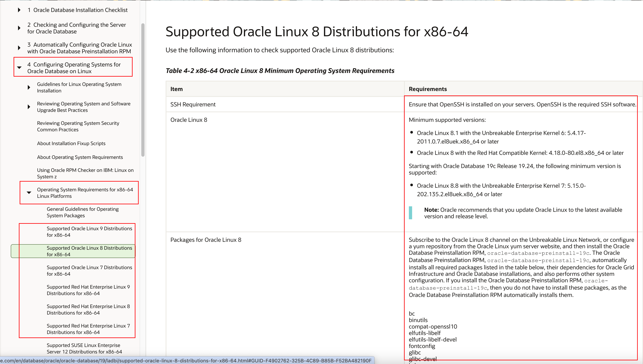This screenshot has width=643, height=364.
Task: Open About Installation Fixup Scripts topic
Action: (x=71, y=143)
